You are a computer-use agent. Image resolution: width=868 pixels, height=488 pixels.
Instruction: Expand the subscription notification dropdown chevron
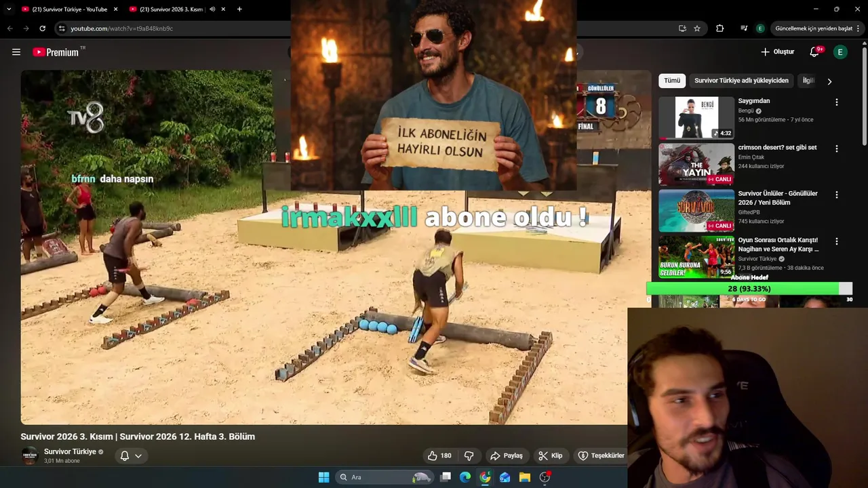(x=138, y=455)
